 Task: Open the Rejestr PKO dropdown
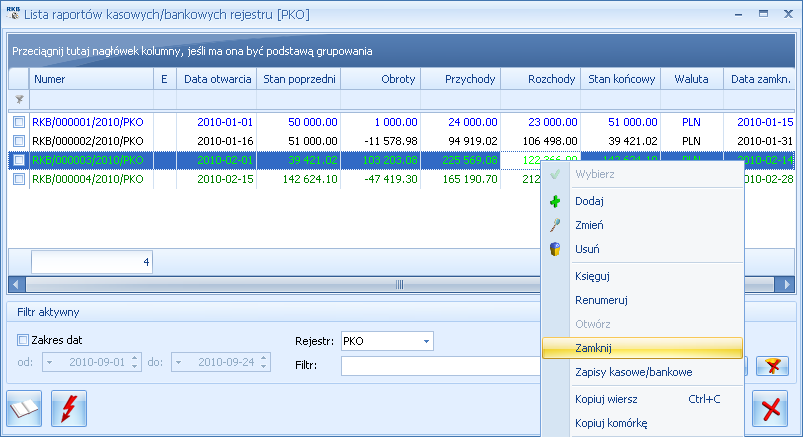coord(426,341)
